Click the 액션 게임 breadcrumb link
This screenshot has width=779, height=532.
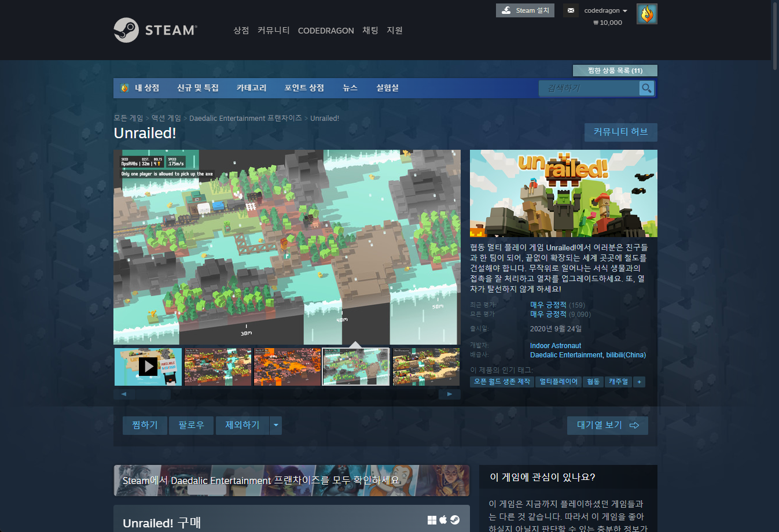click(x=166, y=118)
